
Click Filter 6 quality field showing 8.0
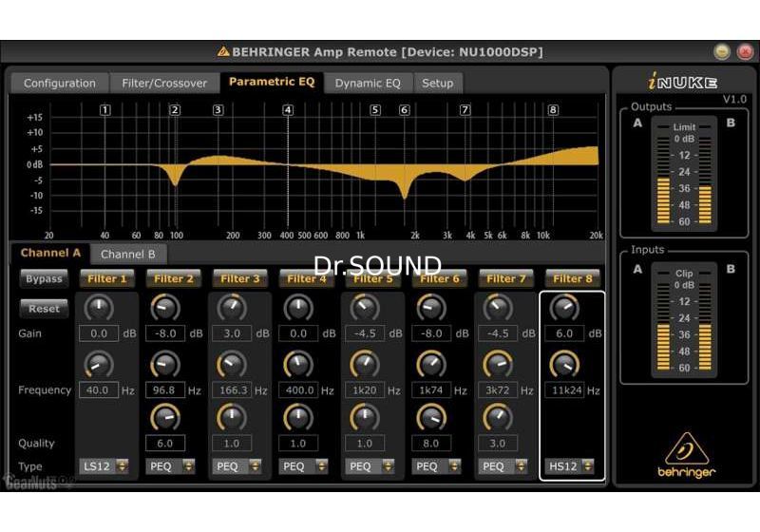tap(431, 443)
